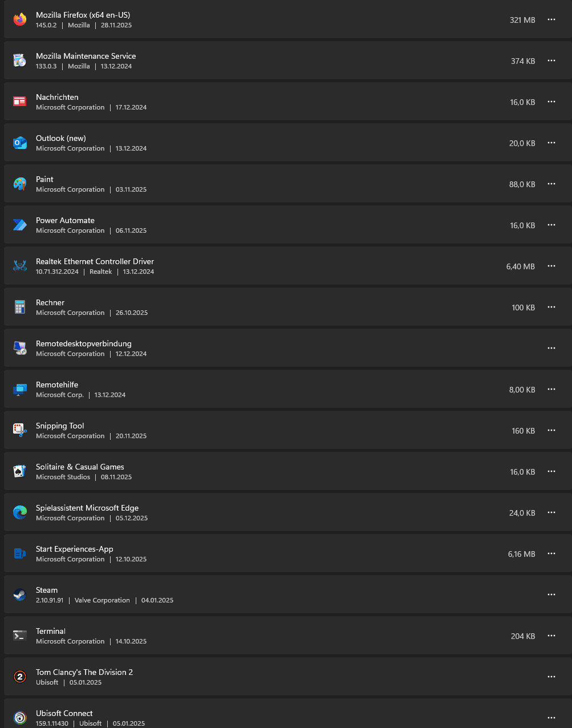The height and width of the screenshot is (728, 572).
Task: Open more options for Tom Clancy's The Division 2
Action: coord(551,677)
